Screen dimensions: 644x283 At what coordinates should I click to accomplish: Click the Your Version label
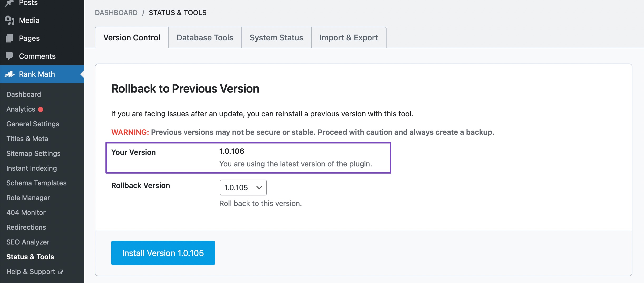(134, 152)
